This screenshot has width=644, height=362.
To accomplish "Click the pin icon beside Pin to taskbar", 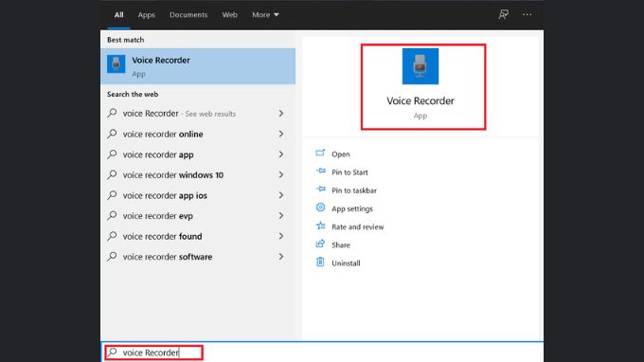I will click(320, 190).
